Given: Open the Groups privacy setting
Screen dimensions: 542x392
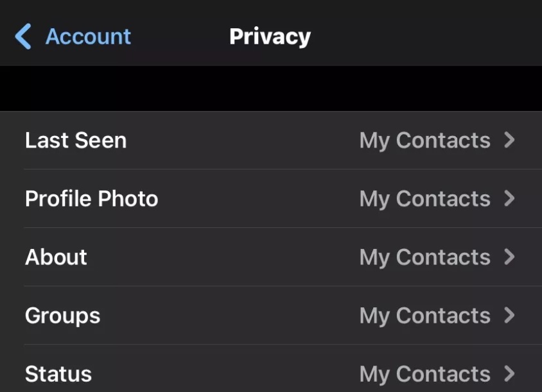Looking at the screenshot, I should tap(271, 315).
